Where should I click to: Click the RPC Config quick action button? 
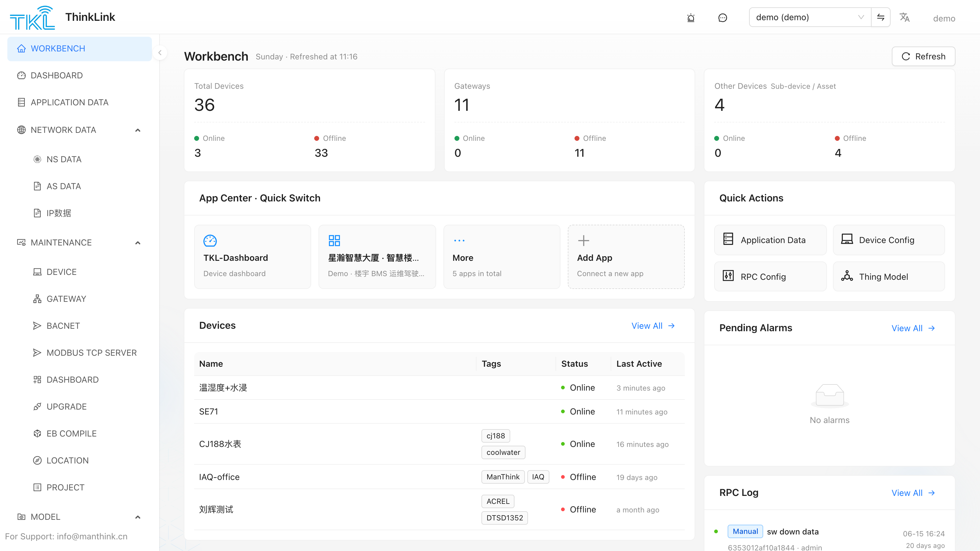coord(771,276)
